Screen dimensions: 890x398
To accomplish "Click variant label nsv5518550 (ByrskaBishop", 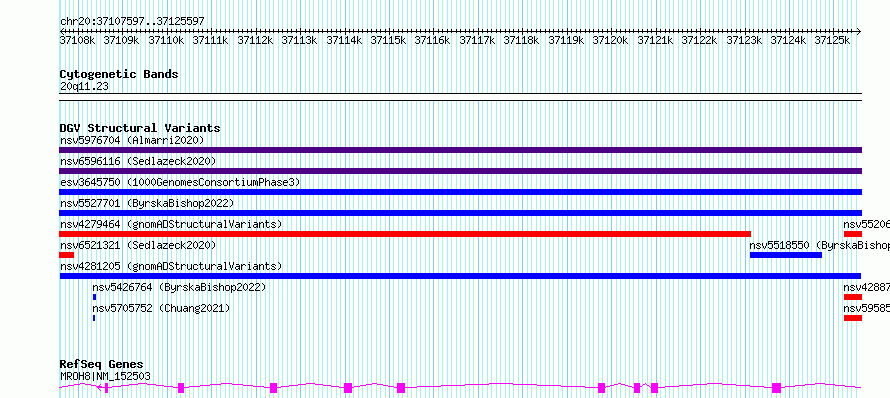I will tap(820, 245).
